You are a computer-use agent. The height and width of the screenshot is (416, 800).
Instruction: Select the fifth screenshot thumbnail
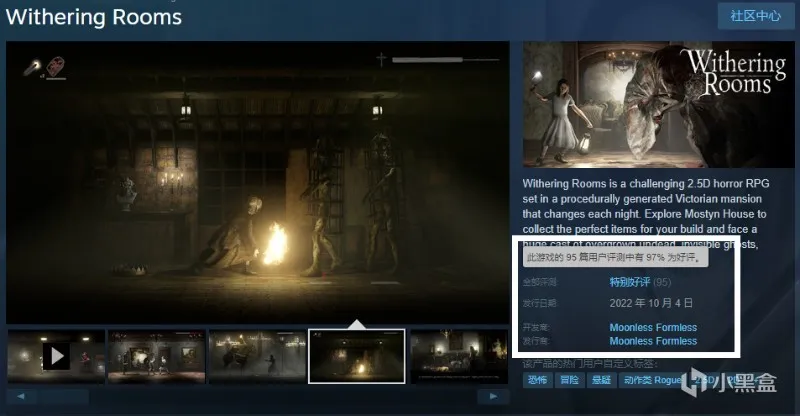(x=459, y=356)
